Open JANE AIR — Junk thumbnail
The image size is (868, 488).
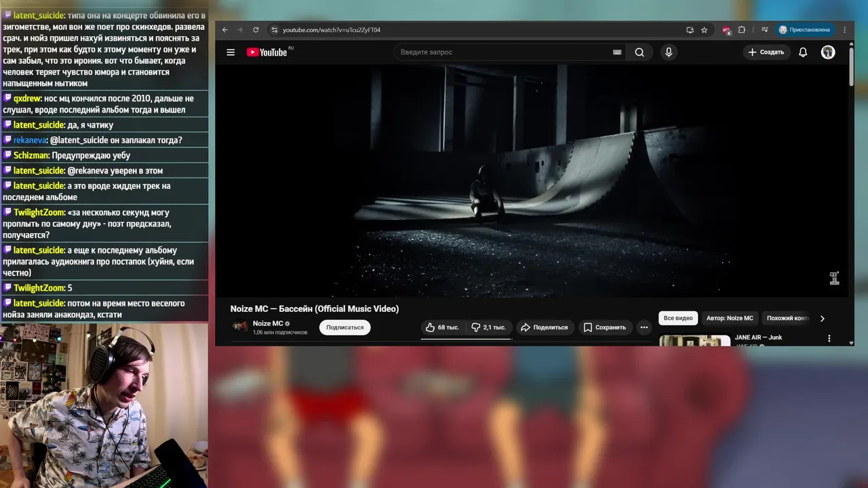(694, 341)
